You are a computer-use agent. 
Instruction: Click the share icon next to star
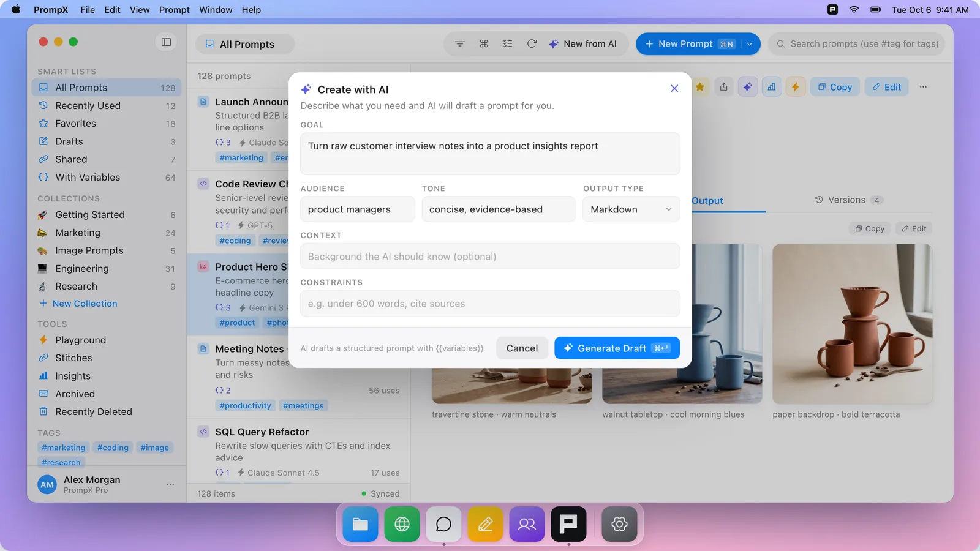click(724, 87)
